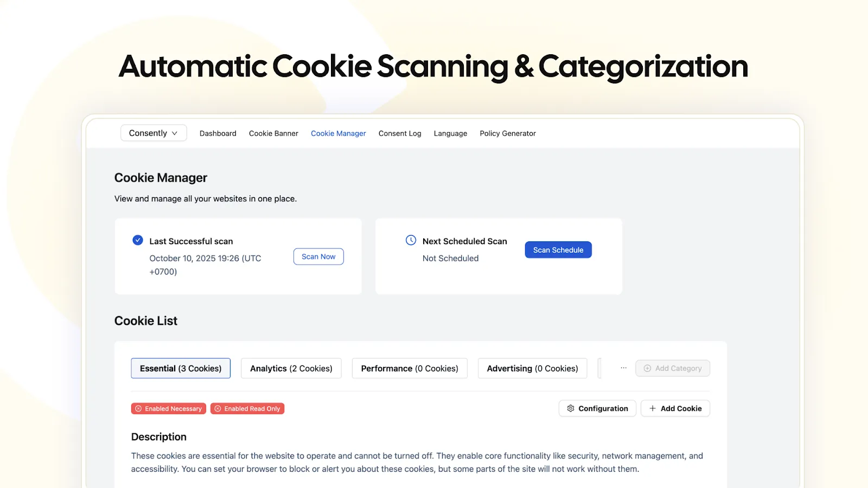Click the plus icon in Add Cookie
The width and height of the screenshot is (868, 488).
(653, 408)
